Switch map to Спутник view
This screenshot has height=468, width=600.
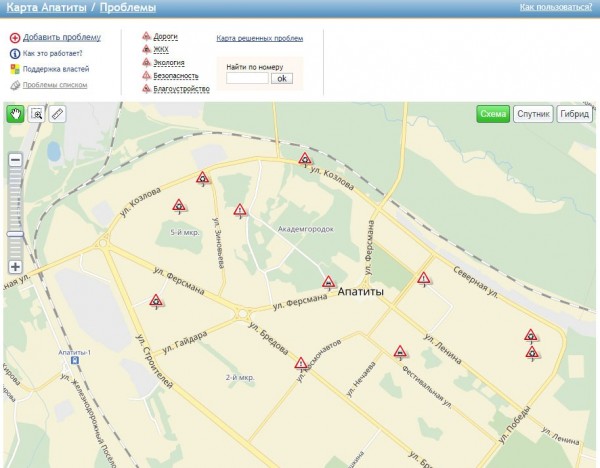point(533,114)
